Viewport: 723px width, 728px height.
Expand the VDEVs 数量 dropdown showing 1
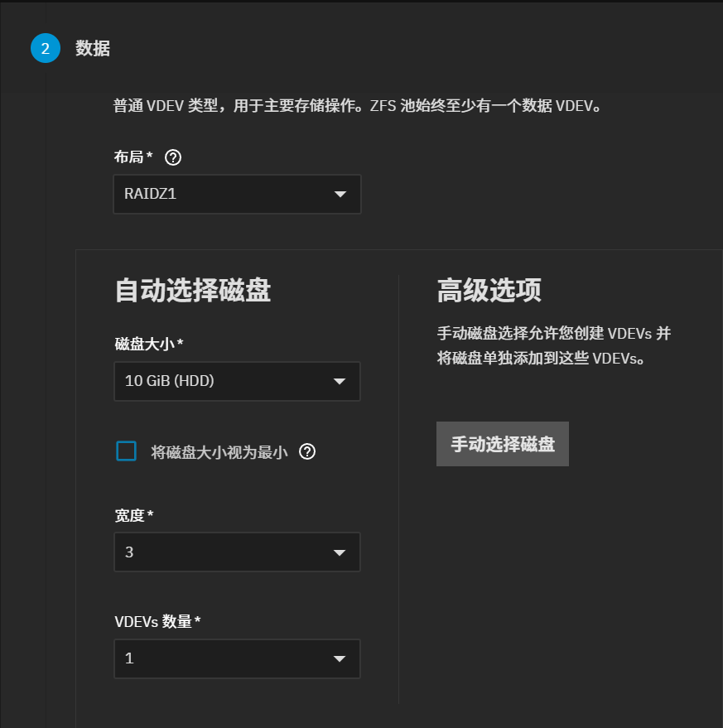pos(224,659)
